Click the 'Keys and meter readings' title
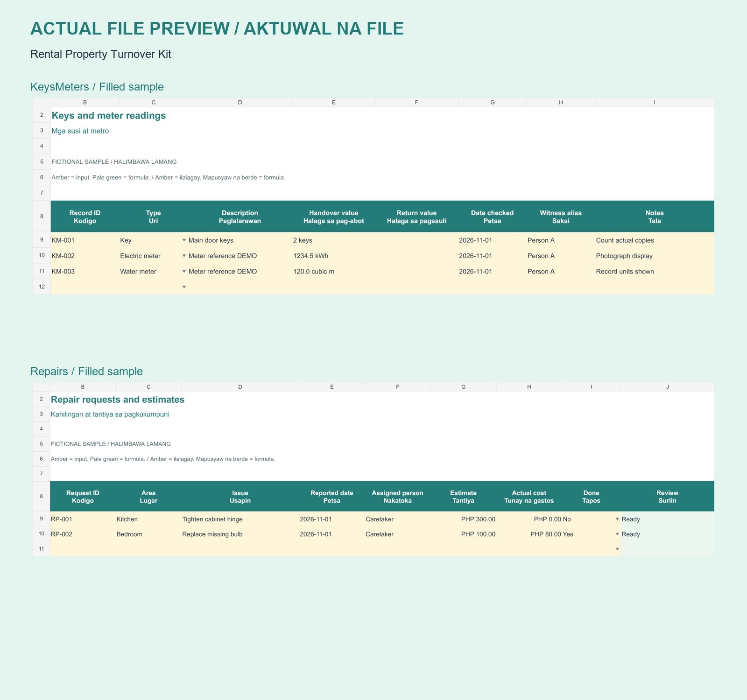 point(109,116)
